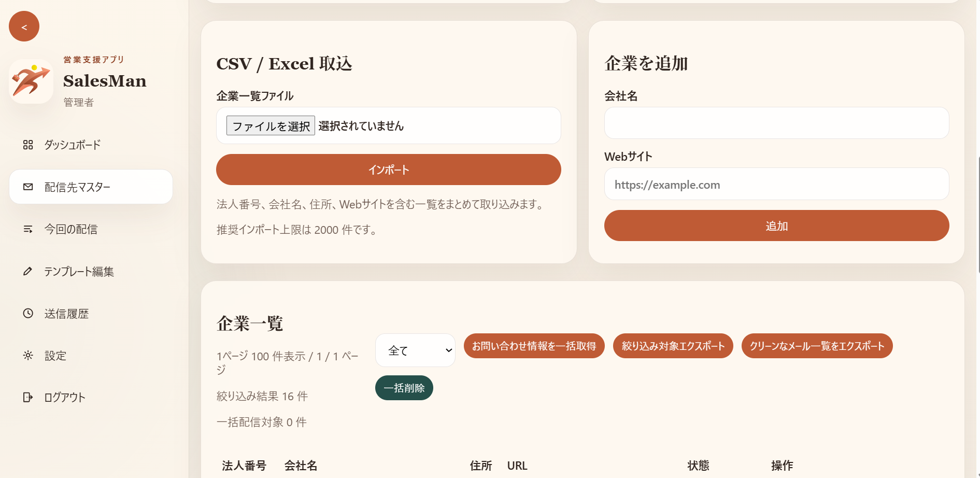This screenshot has height=478, width=980.
Task: Click the envelope icon next to 配信先マスター
Action: [x=29, y=187]
